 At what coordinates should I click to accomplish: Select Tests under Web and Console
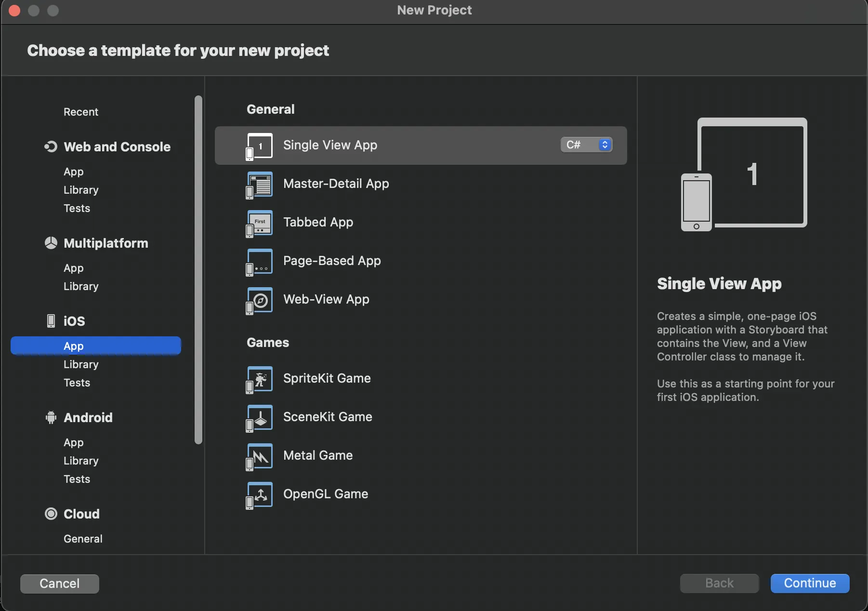click(x=77, y=208)
